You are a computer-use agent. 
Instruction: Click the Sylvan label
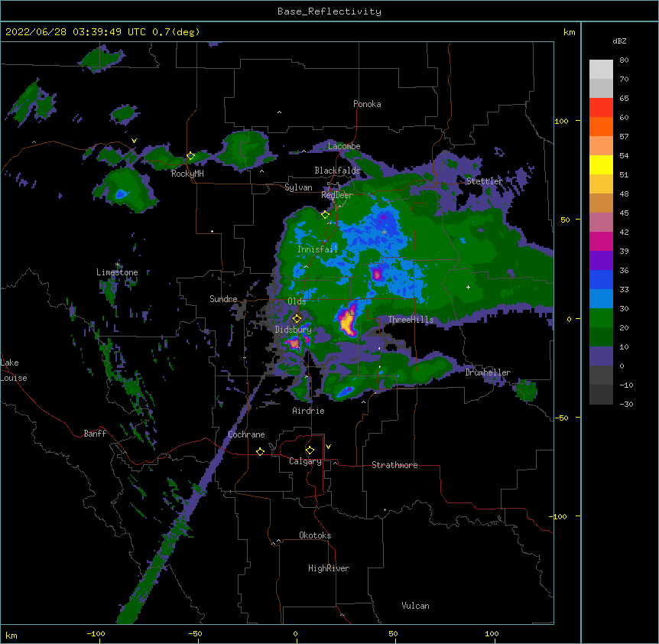point(298,187)
